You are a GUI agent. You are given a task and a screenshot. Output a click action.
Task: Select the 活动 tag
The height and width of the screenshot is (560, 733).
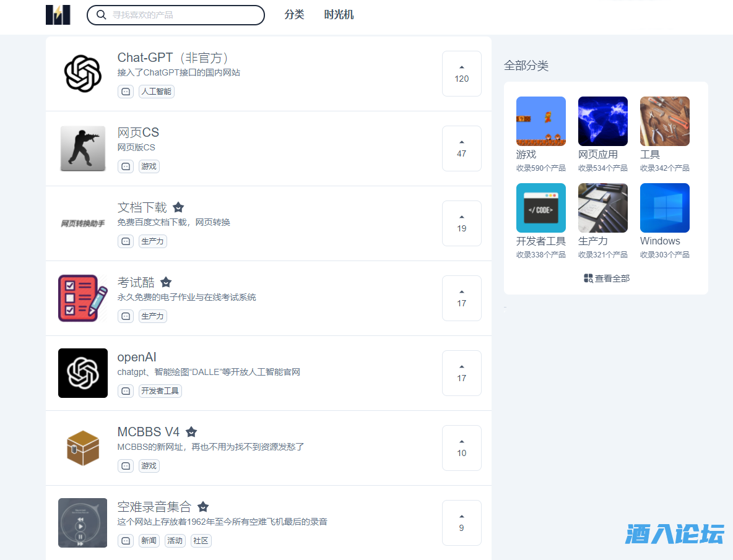(x=175, y=541)
